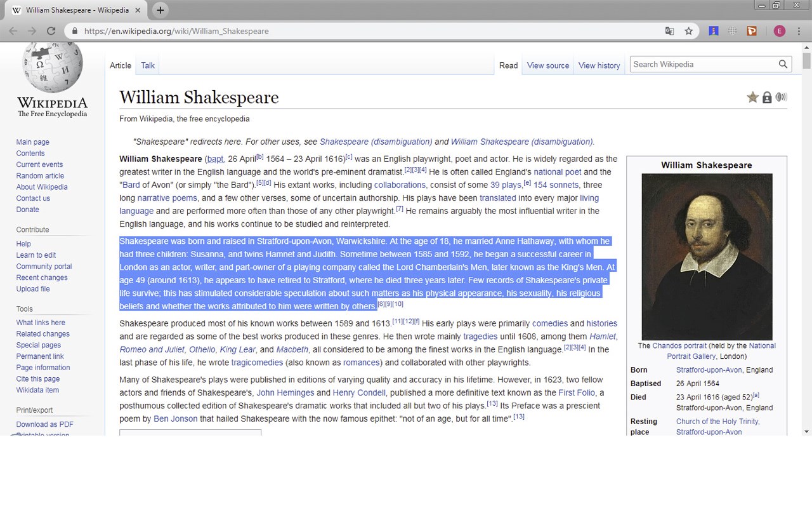Open a new browser tab

pos(160,10)
